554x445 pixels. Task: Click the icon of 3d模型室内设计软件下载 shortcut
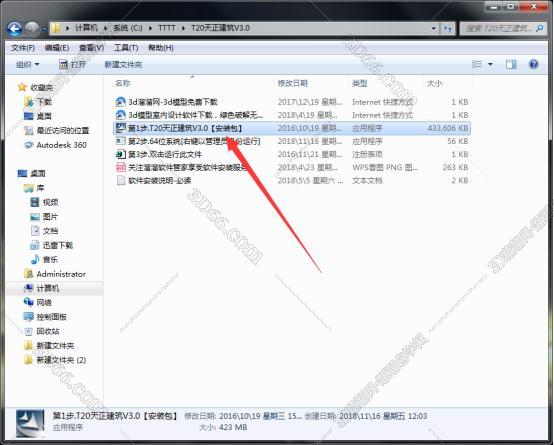121,115
